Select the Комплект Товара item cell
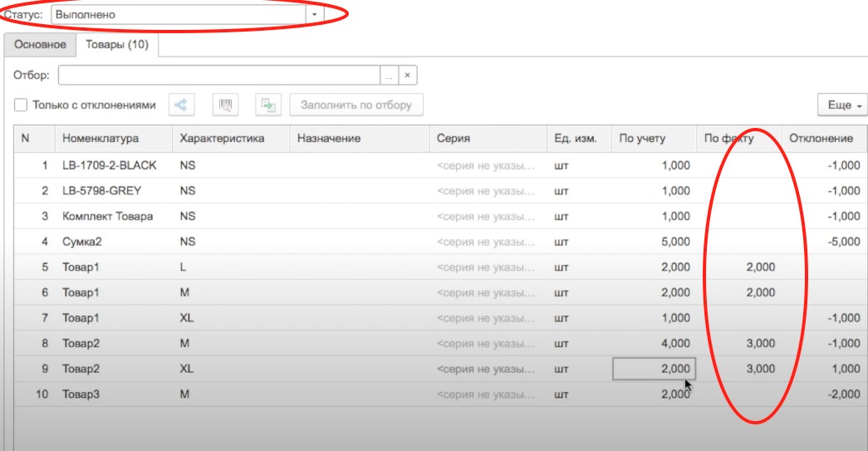This screenshot has width=868, height=451. 114,217
